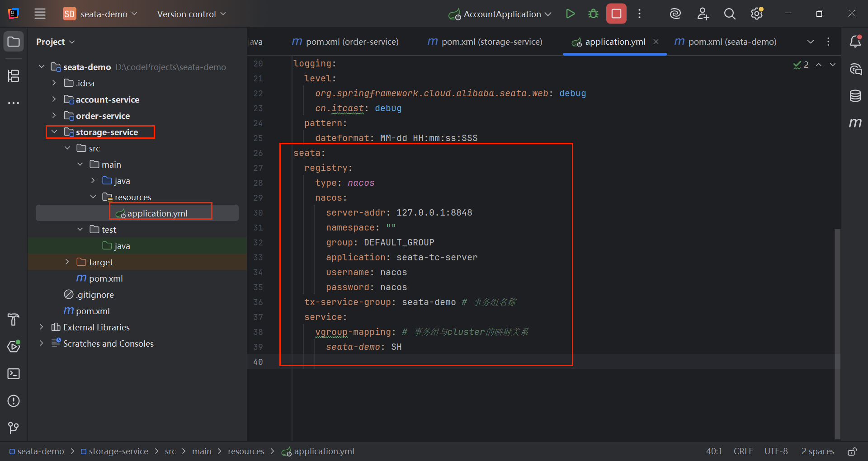Open the Services tool window
This screenshot has width=868, height=461.
[14, 347]
